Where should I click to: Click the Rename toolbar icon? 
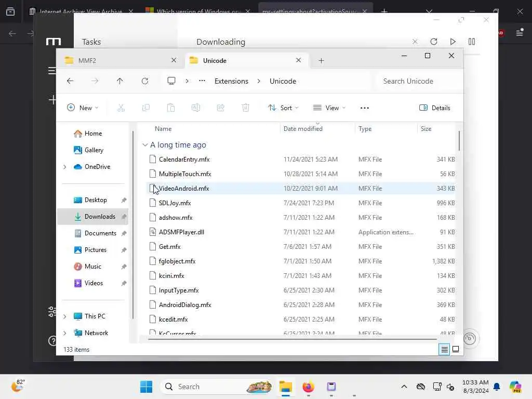[x=196, y=108]
